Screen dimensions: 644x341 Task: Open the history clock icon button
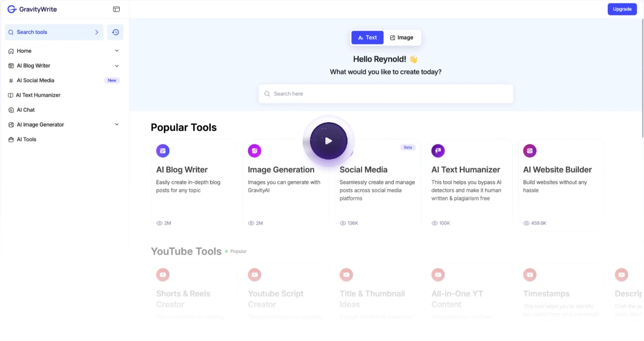click(x=115, y=32)
